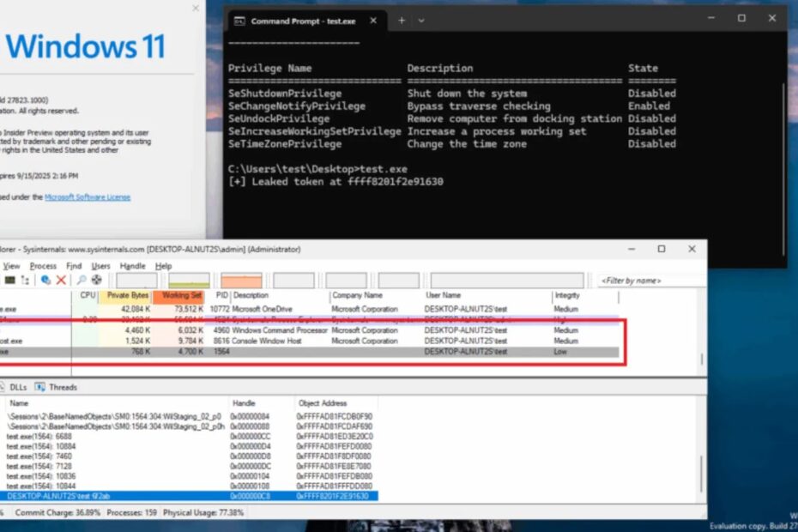Click the process tree view toolbar icon
The width and height of the screenshot is (798, 532).
(24, 280)
